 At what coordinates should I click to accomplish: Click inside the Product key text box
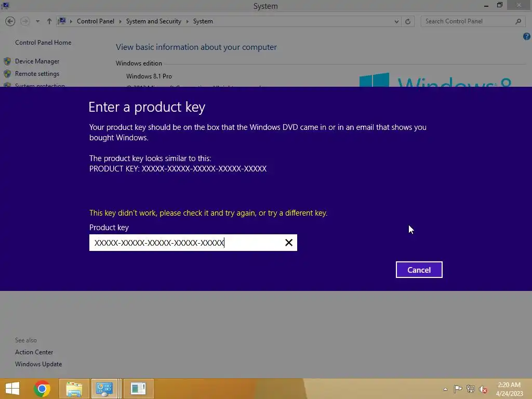pos(193,243)
